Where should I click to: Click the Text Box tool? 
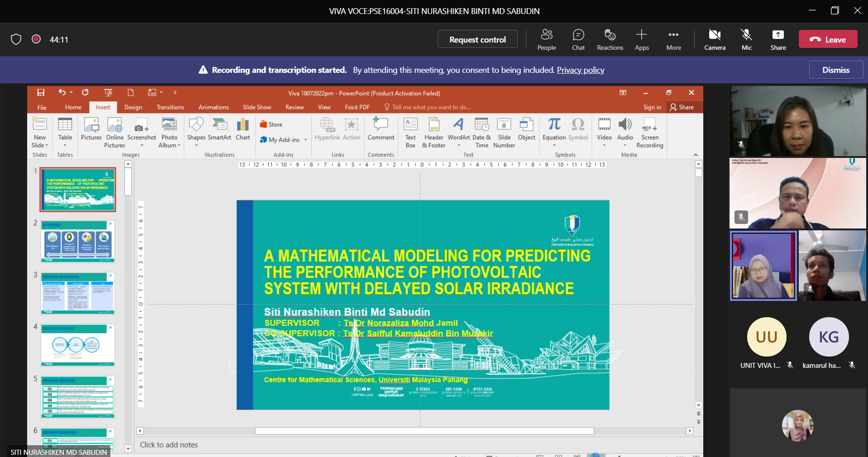tap(410, 133)
